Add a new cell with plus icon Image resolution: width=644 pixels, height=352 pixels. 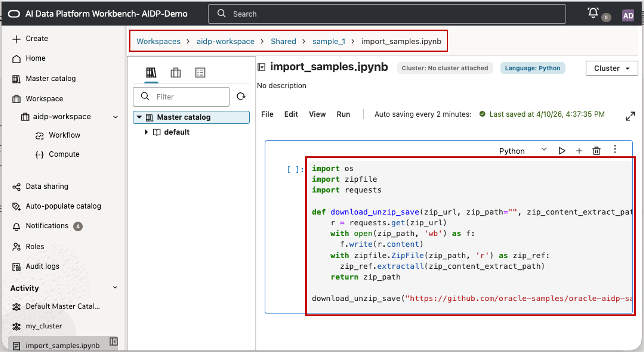coord(579,151)
